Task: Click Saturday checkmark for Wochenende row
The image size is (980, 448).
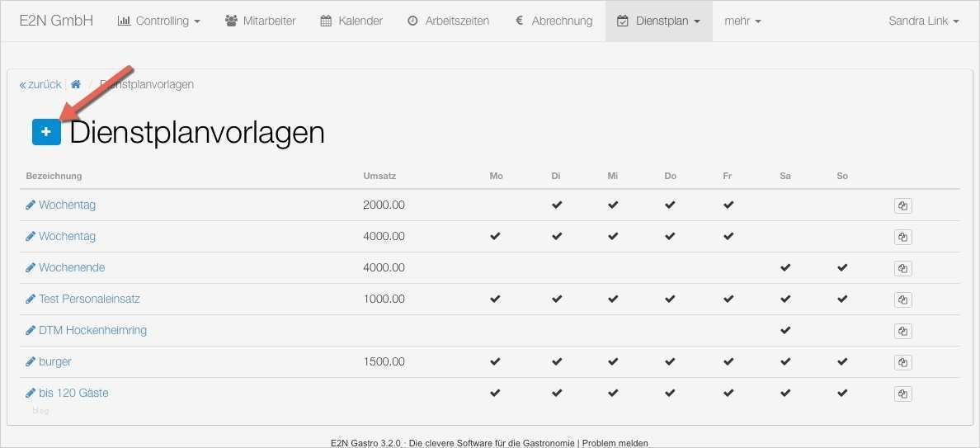Action: tap(785, 267)
